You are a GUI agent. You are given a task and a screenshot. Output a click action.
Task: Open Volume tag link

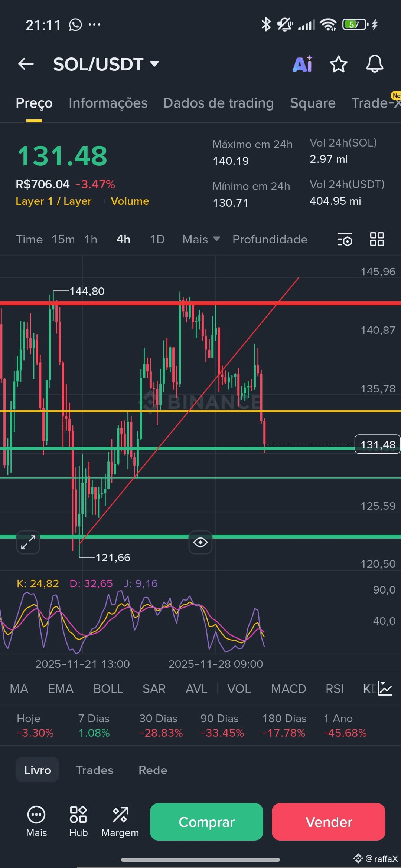[130, 201]
